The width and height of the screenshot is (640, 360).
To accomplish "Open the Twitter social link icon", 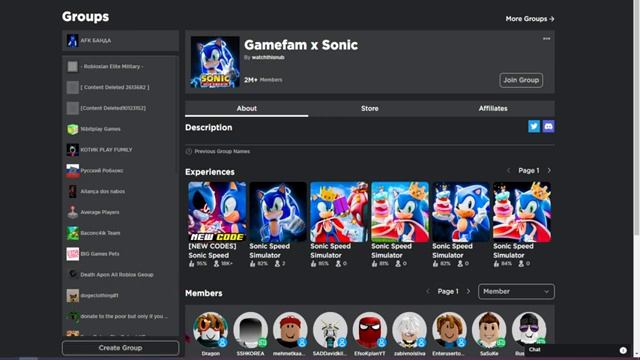I will pyautogui.click(x=534, y=126).
